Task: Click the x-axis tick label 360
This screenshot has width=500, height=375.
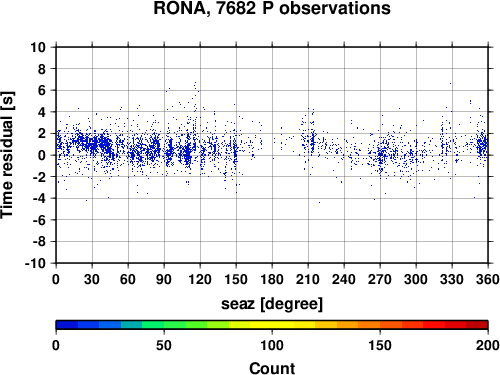Action: pyautogui.click(x=487, y=279)
